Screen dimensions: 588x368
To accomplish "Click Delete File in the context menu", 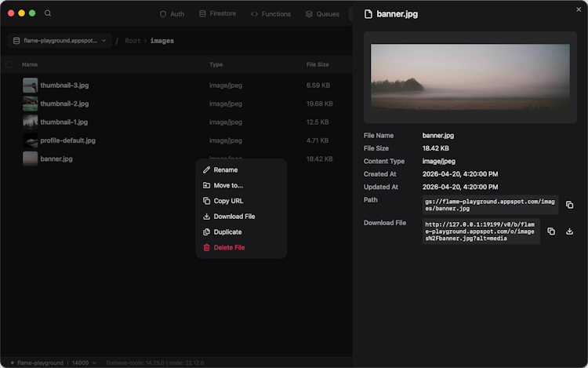I will coord(229,248).
